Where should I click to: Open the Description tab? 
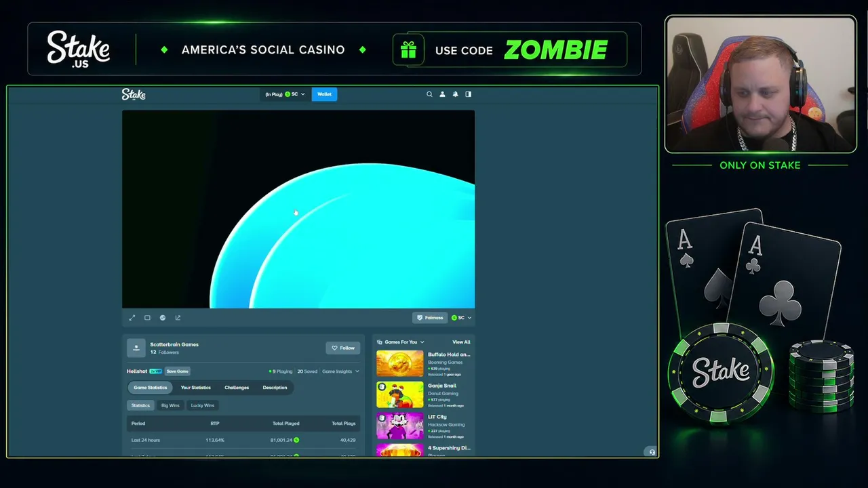click(275, 388)
